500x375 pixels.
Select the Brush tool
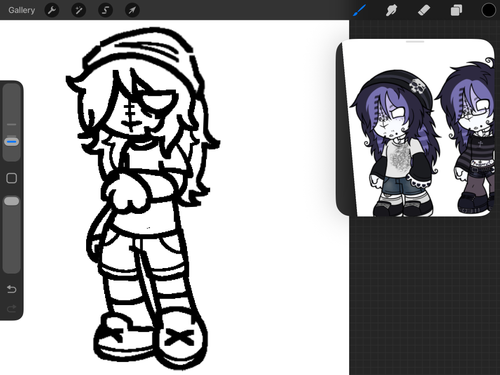(x=360, y=10)
